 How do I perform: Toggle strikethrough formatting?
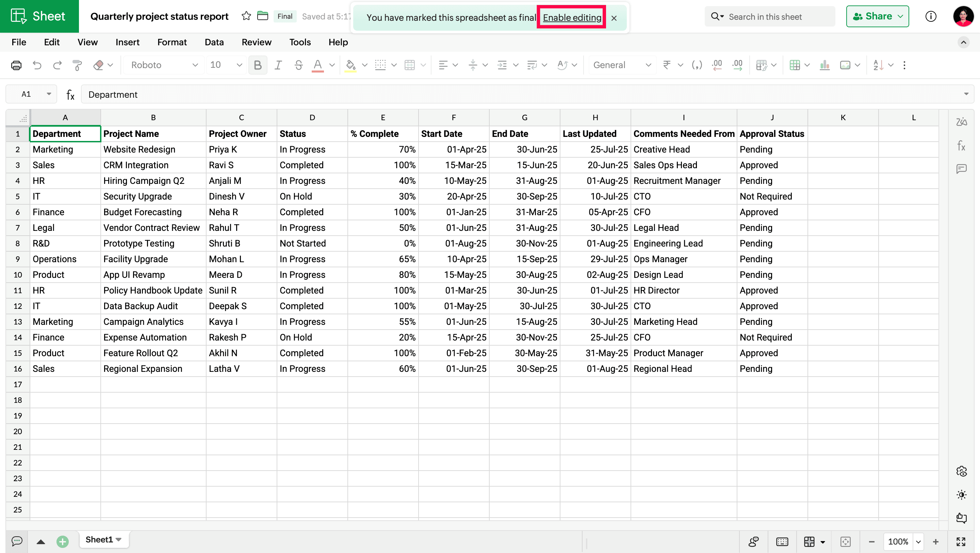[298, 65]
